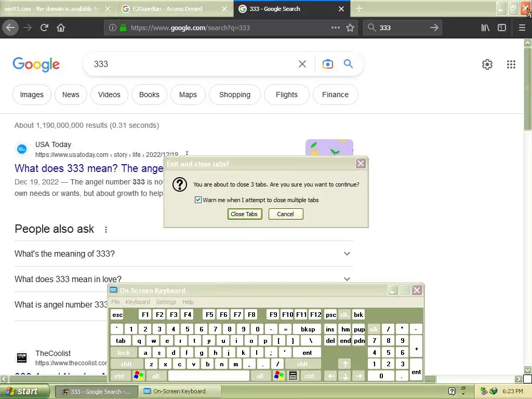The height and width of the screenshot is (399, 532).
Task: Click the left Windows key on the keyboard
Action: coord(139,376)
